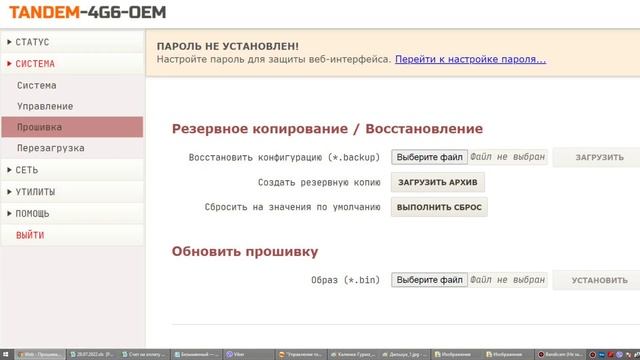Open the Счет на оплату taskbar item

(144, 354)
